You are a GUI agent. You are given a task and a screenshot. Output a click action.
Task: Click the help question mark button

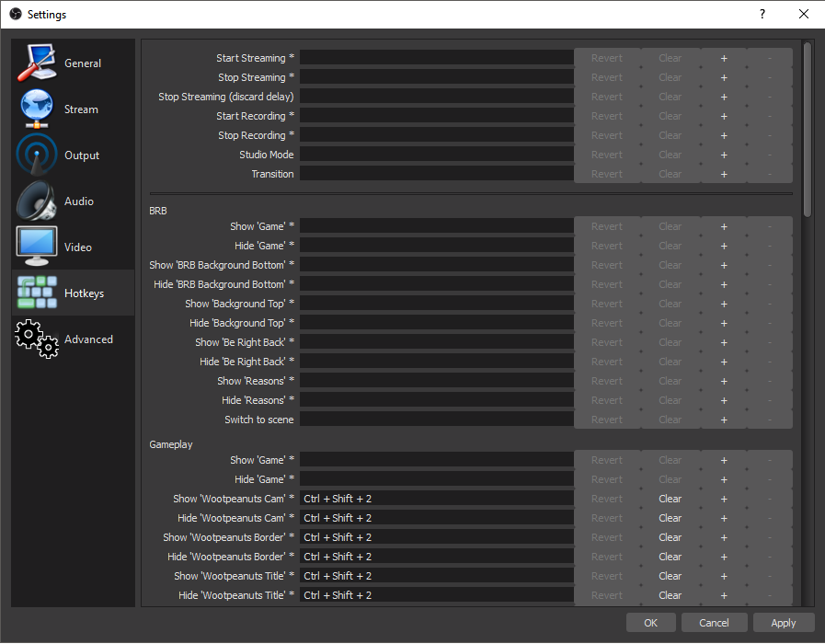click(762, 14)
